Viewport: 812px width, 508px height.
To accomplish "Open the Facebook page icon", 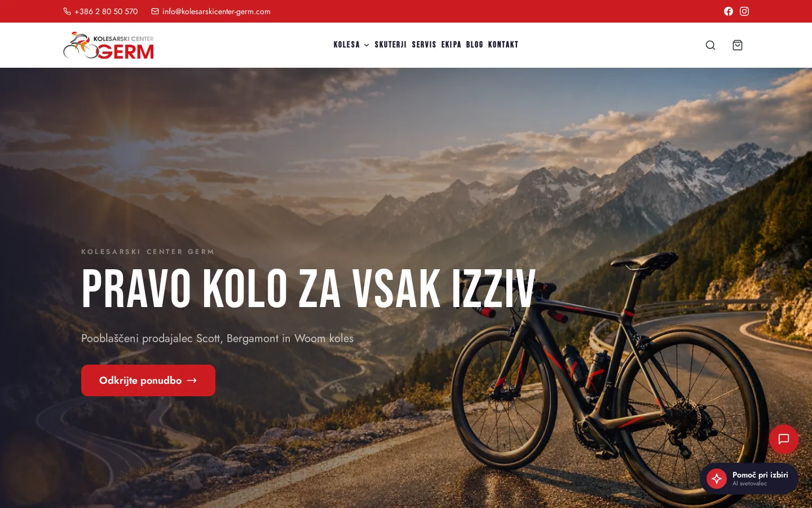I will click(x=729, y=11).
